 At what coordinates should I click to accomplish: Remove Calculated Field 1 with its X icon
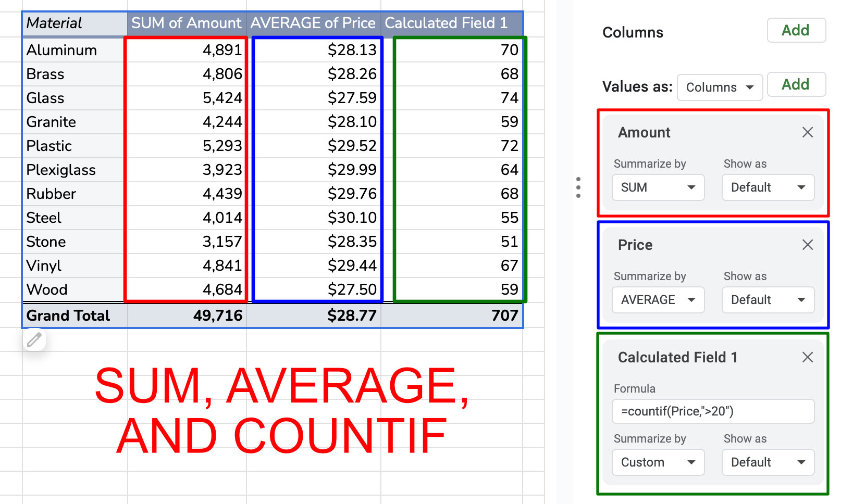click(807, 358)
